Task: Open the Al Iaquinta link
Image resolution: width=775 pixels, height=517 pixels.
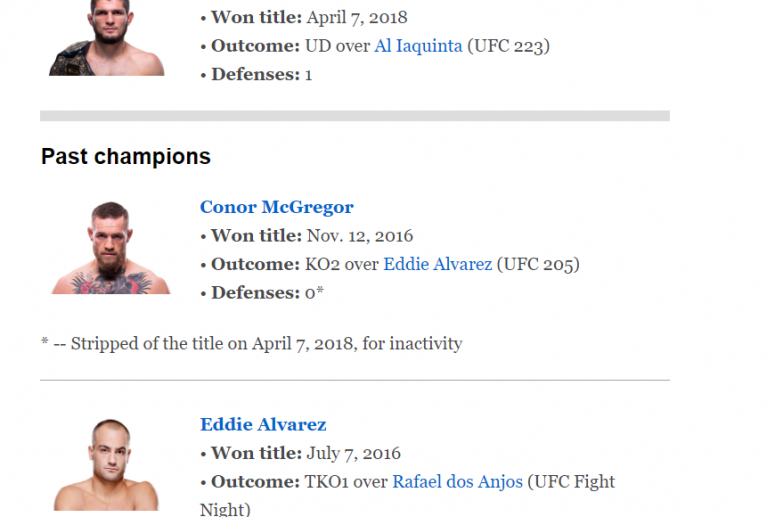Action: point(418,46)
